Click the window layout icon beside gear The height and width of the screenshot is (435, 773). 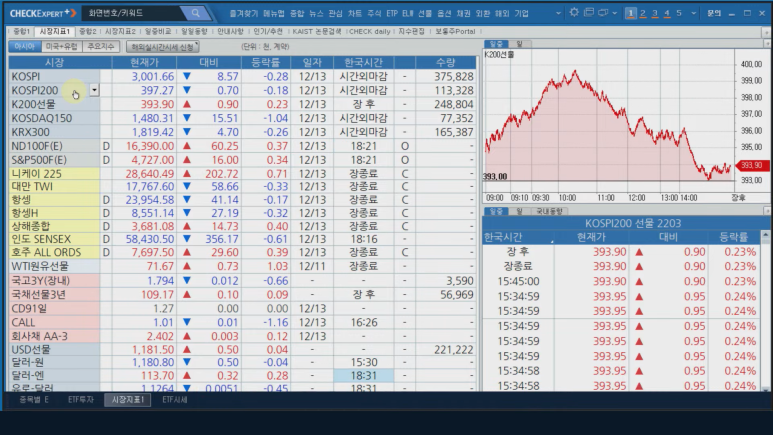pyautogui.click(x=589, y=13)
